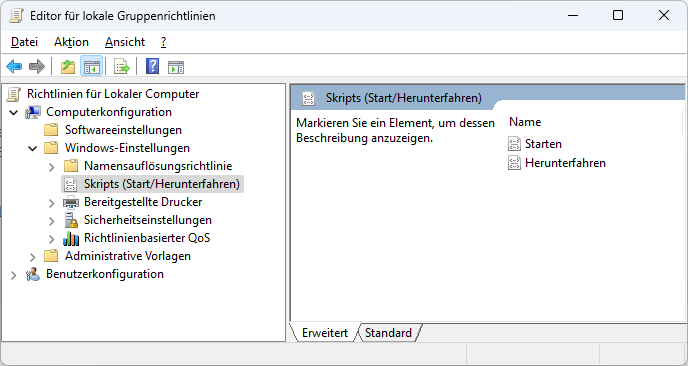688x366 pixels.
Task: Click the Bereitgestellte Drucker printer icon
Action: [71, 202]
